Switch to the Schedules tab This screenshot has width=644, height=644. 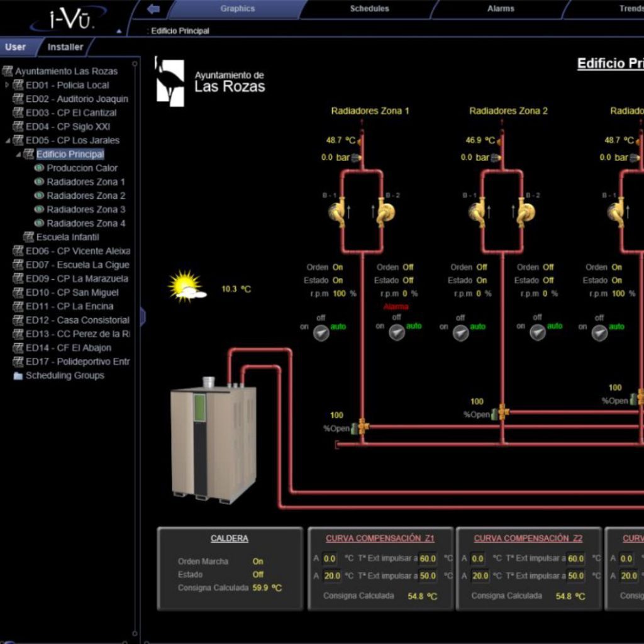tap(369, 9)
